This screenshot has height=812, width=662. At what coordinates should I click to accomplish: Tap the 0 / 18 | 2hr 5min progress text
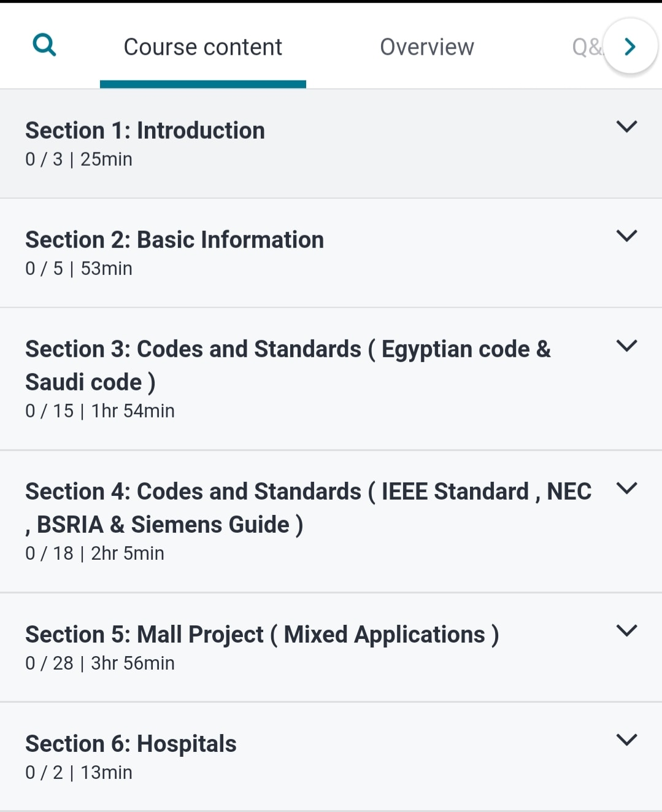coord(95,554)
